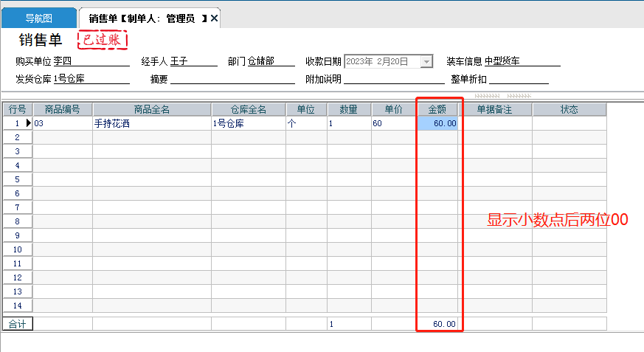This screenshot has width=644, height=352.
Task: Select row number 11
Action: click(17, 263)
